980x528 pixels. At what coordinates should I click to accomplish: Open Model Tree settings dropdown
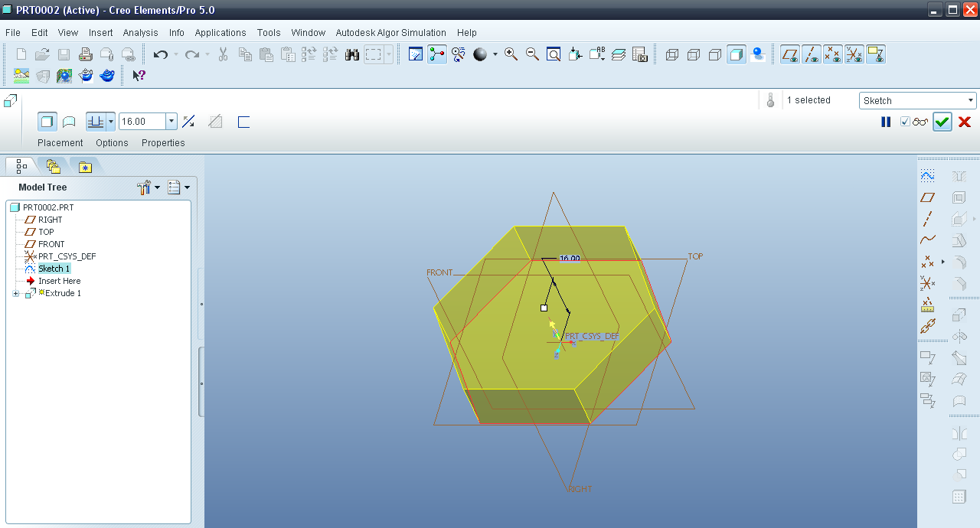(148, 187)
